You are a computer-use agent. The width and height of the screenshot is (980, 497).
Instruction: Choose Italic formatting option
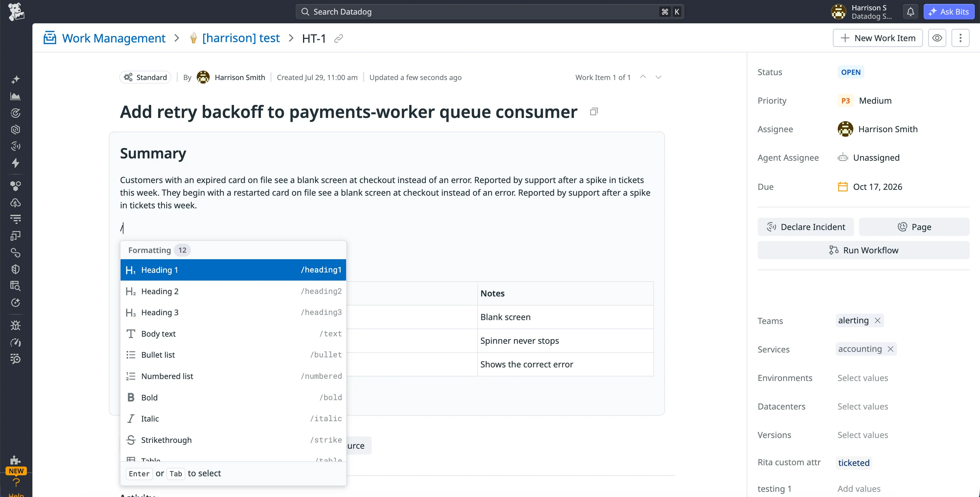click(x=233, y=419)
